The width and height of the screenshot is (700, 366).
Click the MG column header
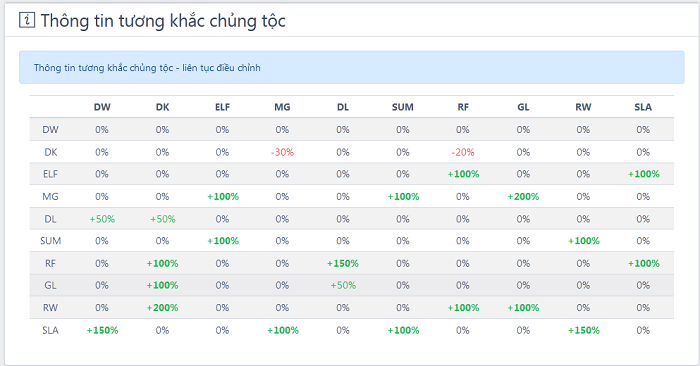click(x=282, y=107)
